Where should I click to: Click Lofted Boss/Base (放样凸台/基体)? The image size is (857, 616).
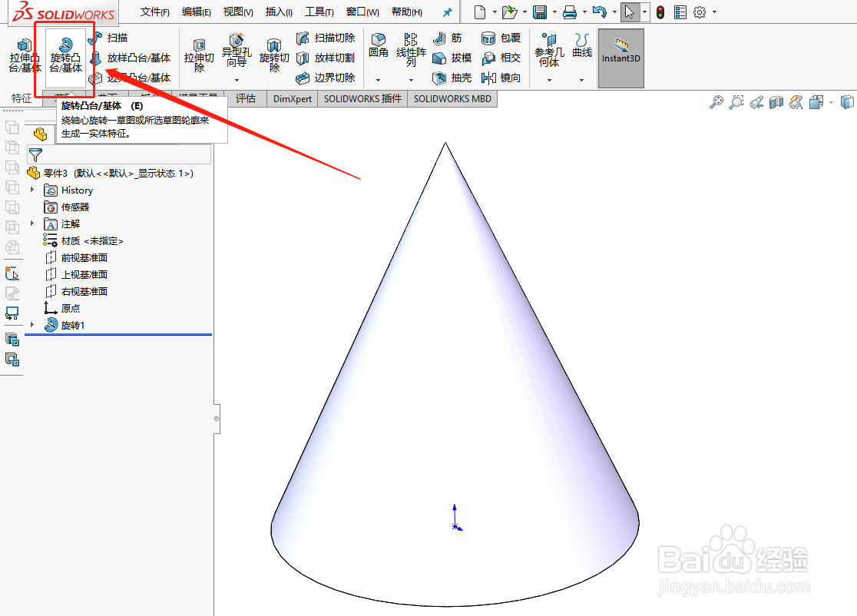point(130,58)
